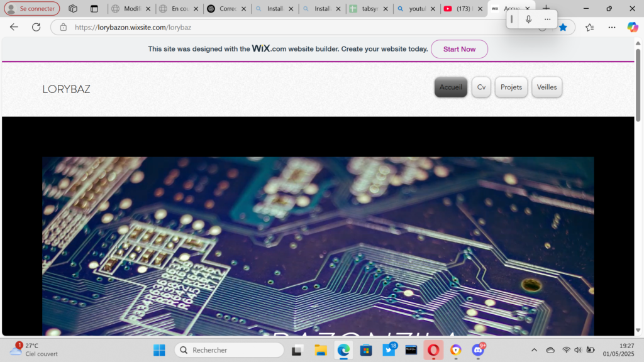644x362 pixels.
Task: Open more options in floating voice toolbar
Action: (547, 19)
